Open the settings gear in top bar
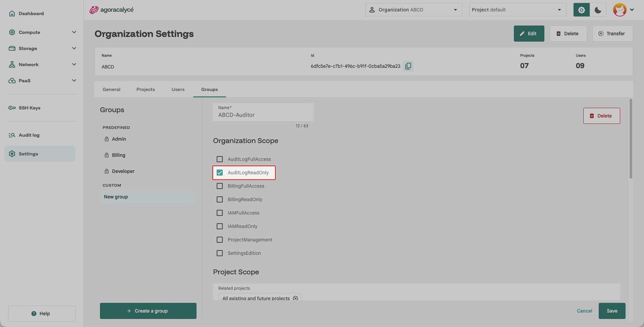 point(582,10)
